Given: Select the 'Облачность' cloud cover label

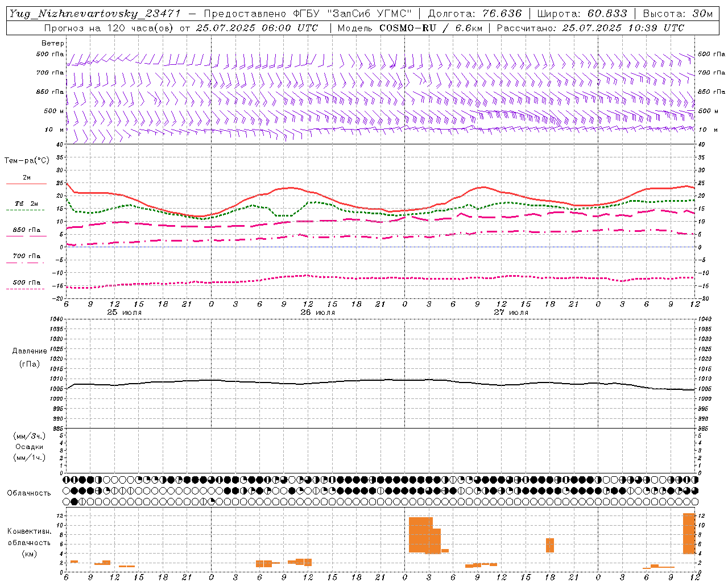Looking at the screenshot, I should point(29,493).
